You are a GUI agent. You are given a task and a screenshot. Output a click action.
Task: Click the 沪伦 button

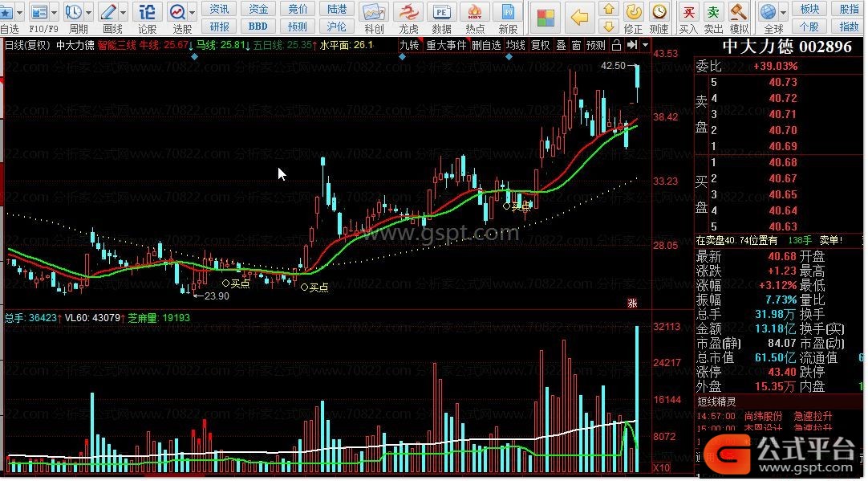coord(337,26)
